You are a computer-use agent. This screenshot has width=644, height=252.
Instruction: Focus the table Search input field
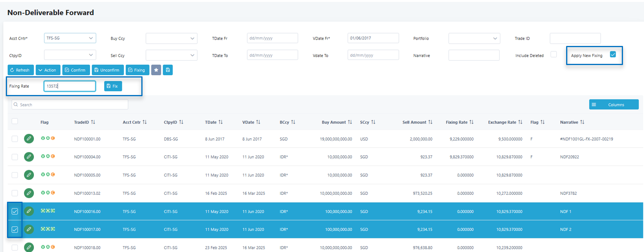70,104
